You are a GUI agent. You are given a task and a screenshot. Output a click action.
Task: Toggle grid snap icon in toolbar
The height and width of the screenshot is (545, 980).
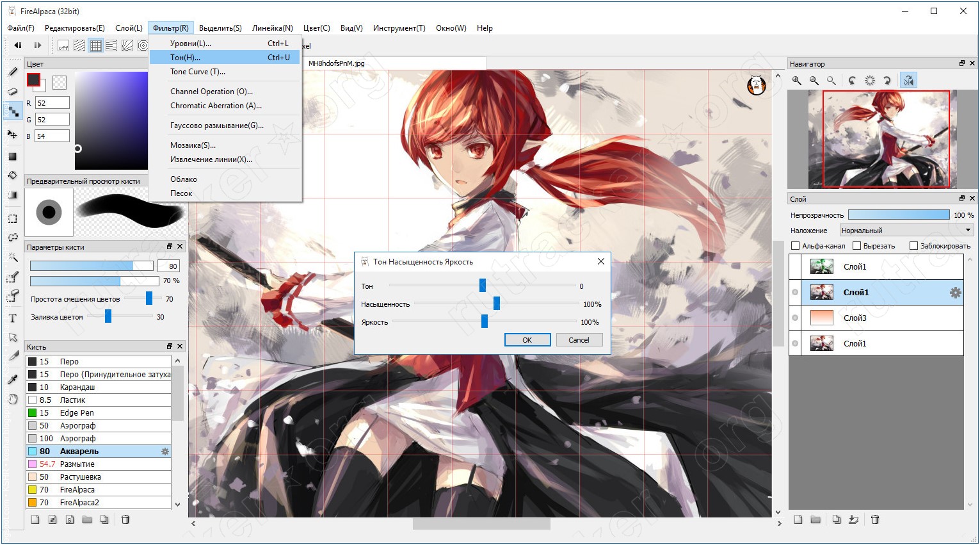click(95, 45)
